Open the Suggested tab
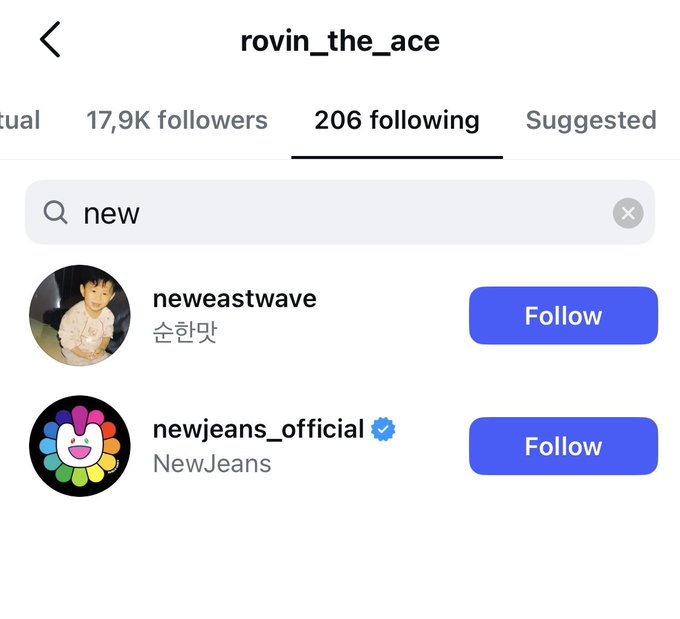 click(591, 121)
